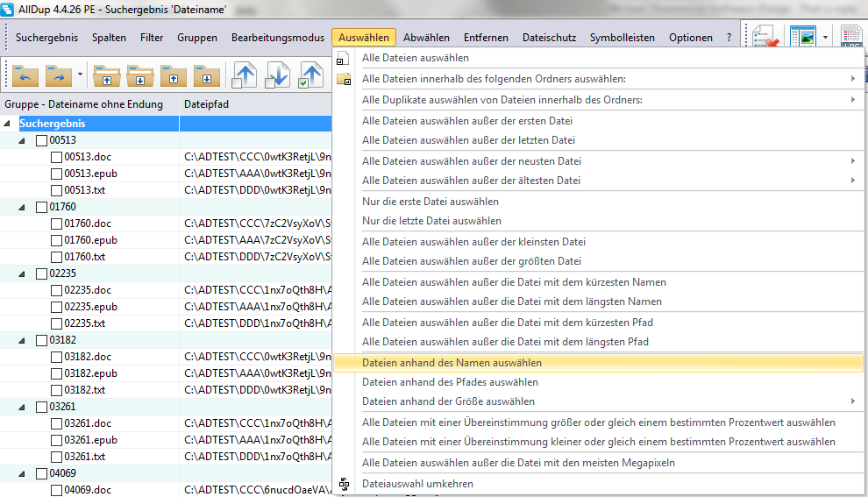Screen dimensions: 868x497
Task: Enable checkbox next to 03182.epub
Action: [x=56, y=374]
